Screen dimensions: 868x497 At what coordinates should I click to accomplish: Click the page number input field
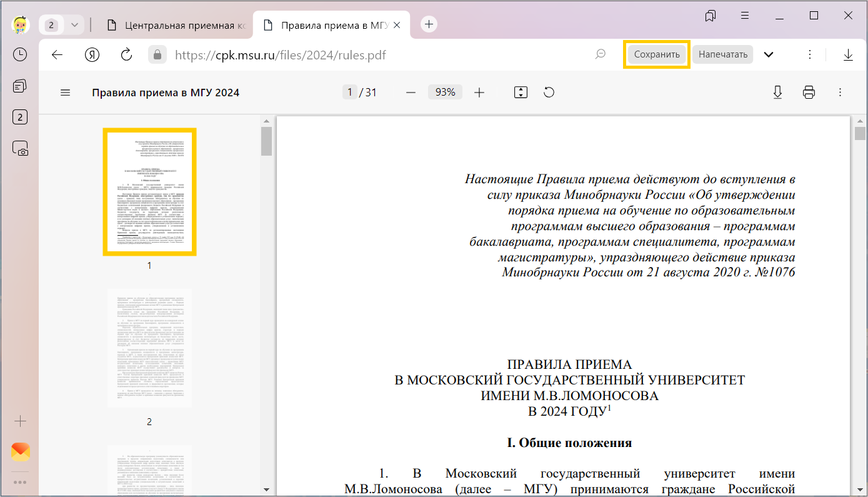[x=349, y=93]
